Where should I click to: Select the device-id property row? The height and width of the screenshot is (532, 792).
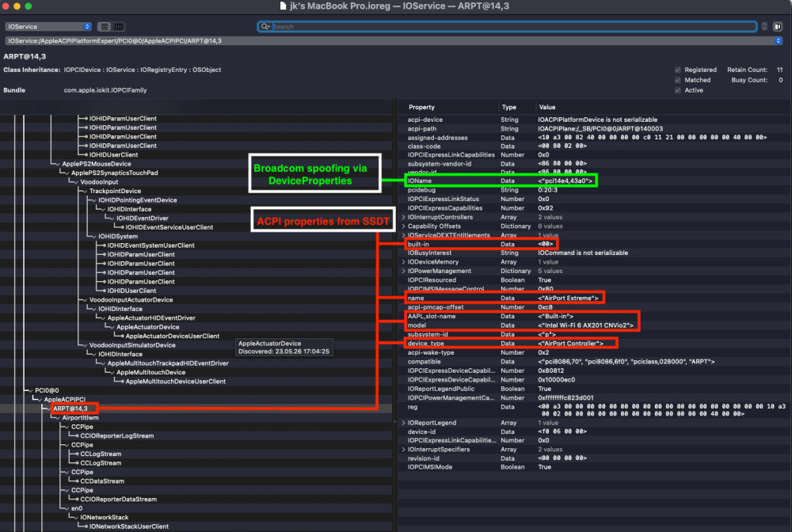pyautogui.click(x=595, y=432)
